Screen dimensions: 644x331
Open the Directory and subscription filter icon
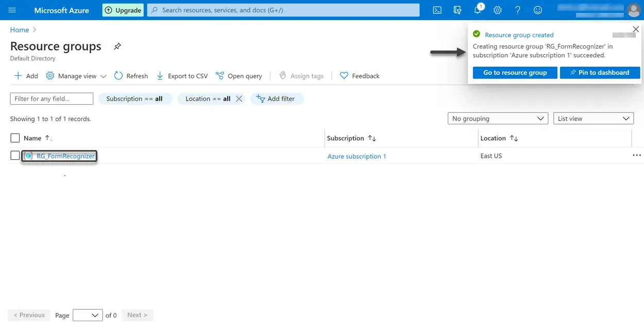coord(457,10)
